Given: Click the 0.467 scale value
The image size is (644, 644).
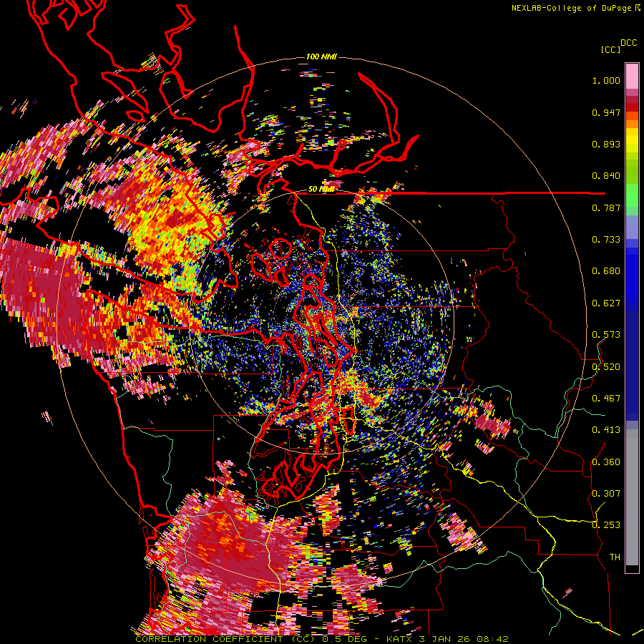Looking at the screenshot, I should coord(606,399).
